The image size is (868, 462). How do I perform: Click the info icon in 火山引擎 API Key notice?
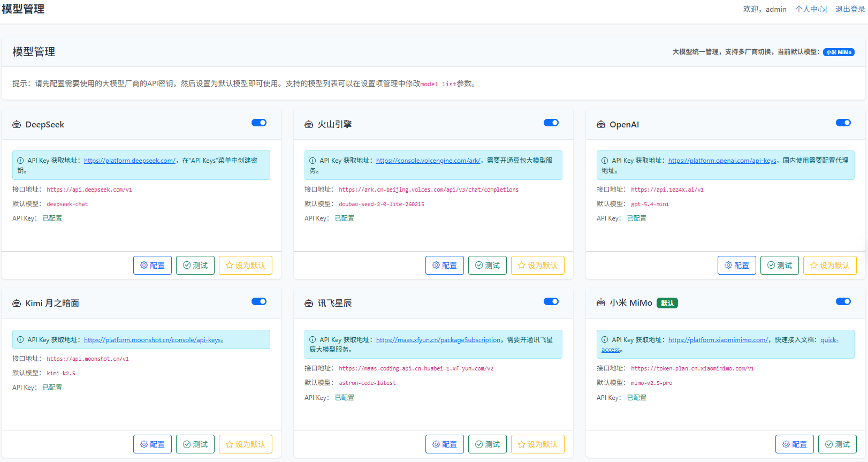tap(313, 161)
